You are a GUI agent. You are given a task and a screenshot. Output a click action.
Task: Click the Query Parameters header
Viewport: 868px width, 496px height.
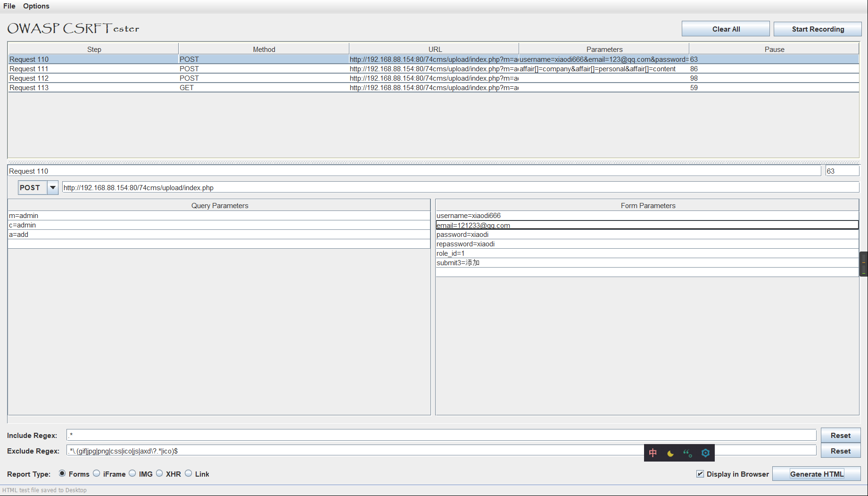(x=219, y=205)
